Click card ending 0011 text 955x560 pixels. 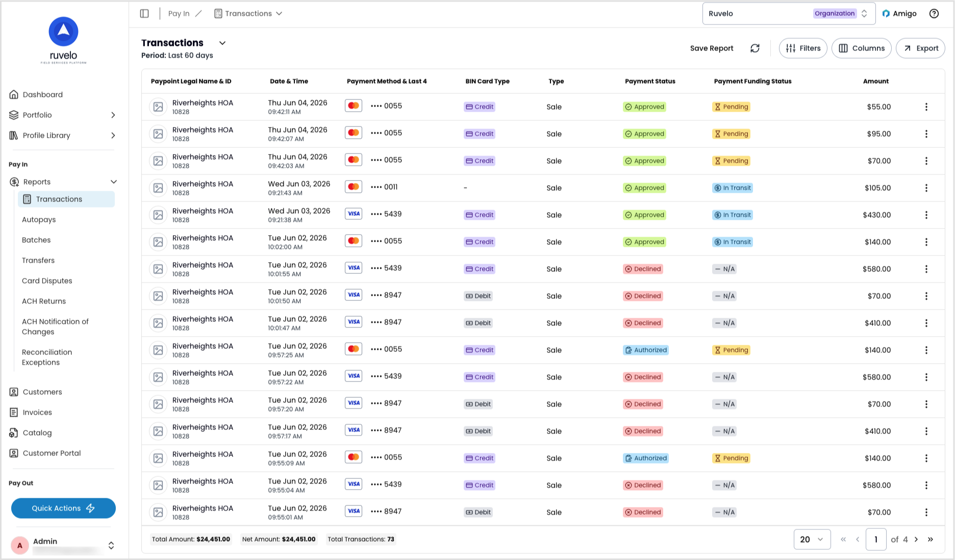coord(384,187)
